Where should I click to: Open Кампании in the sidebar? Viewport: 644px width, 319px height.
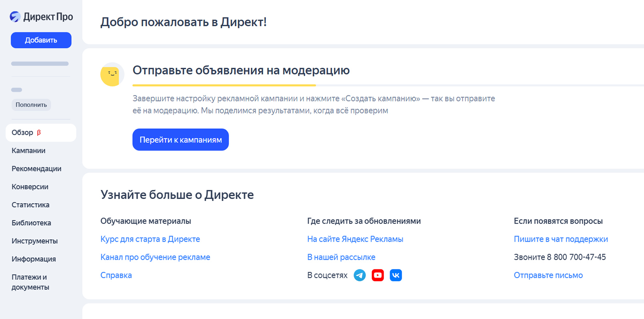click(28, 151)
